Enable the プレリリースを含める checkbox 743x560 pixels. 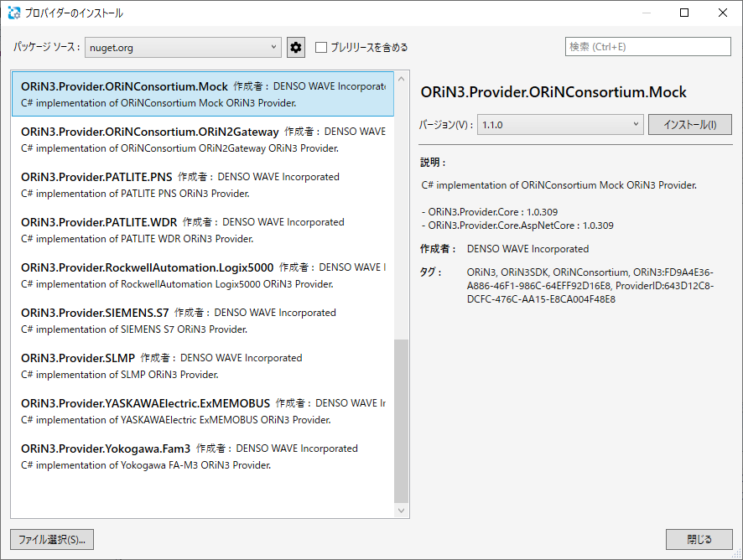pyautogui.click(x=321, y=48)
